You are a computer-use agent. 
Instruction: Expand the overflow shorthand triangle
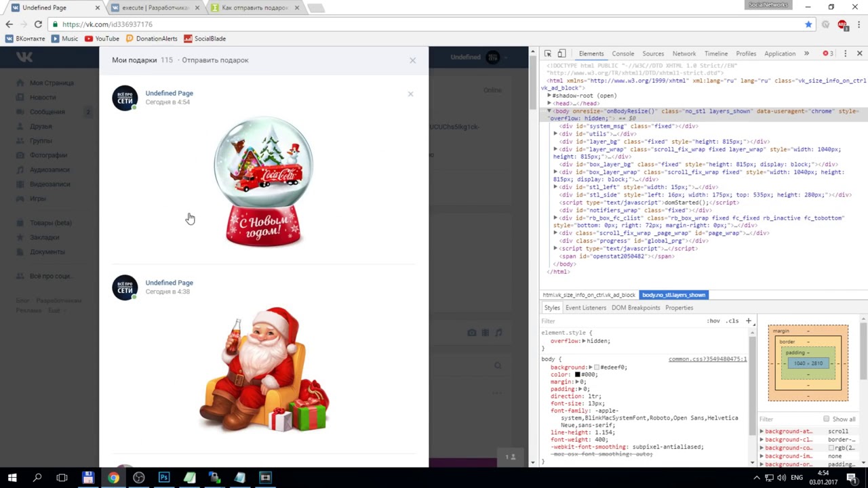click(x=585, y=341)
